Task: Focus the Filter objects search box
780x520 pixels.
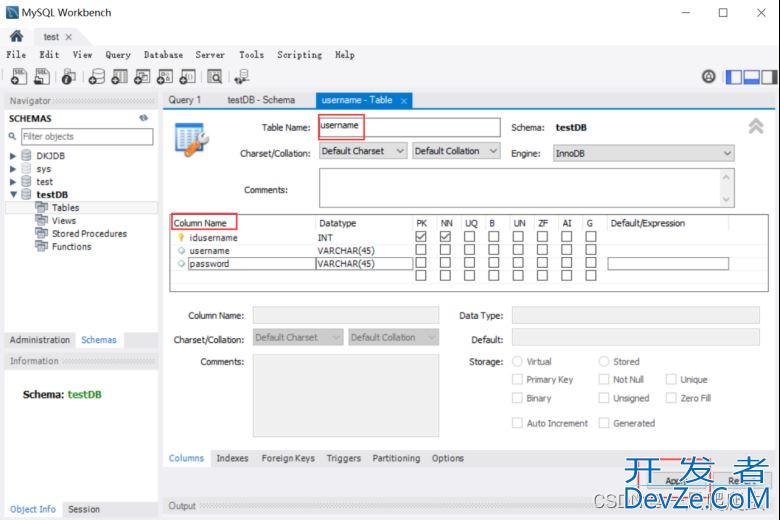Action: 87,136
